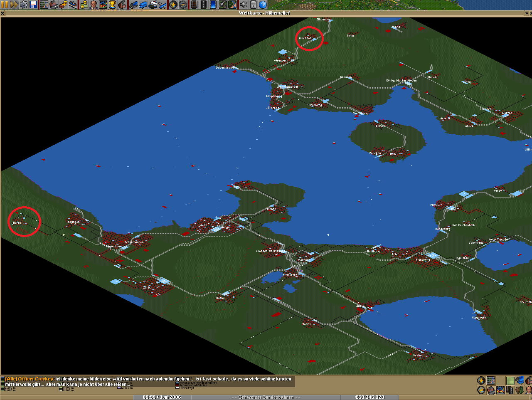The image size is (532, 400).
Task: Open the aircraft list icon
Action: [162, 5]
